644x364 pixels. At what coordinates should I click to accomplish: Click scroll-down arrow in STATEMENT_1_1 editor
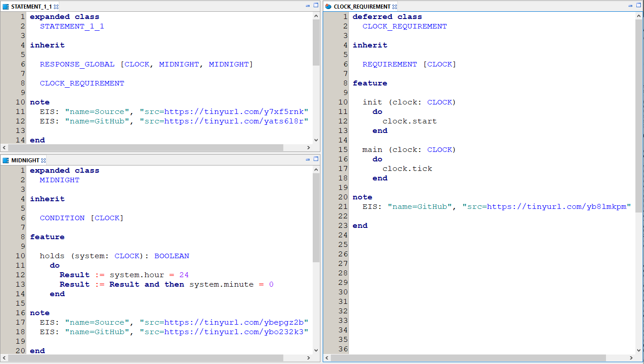coord(316,140)
